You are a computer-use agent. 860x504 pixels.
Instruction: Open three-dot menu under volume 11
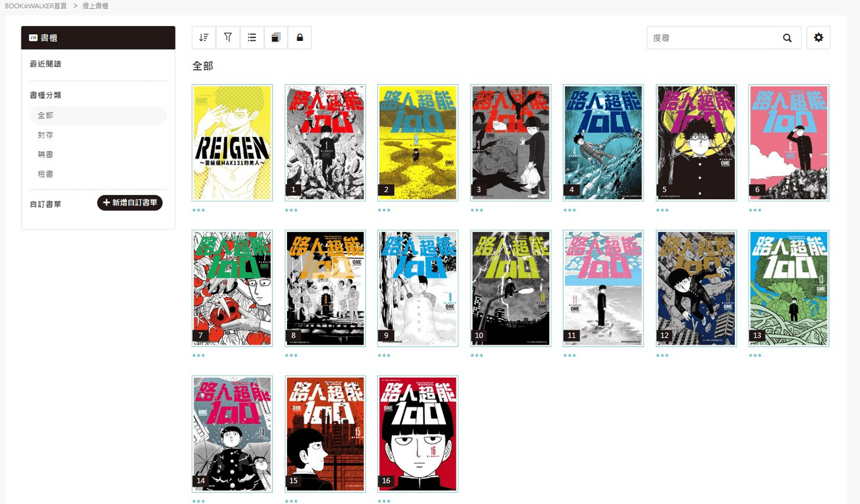tap(570, 355)
